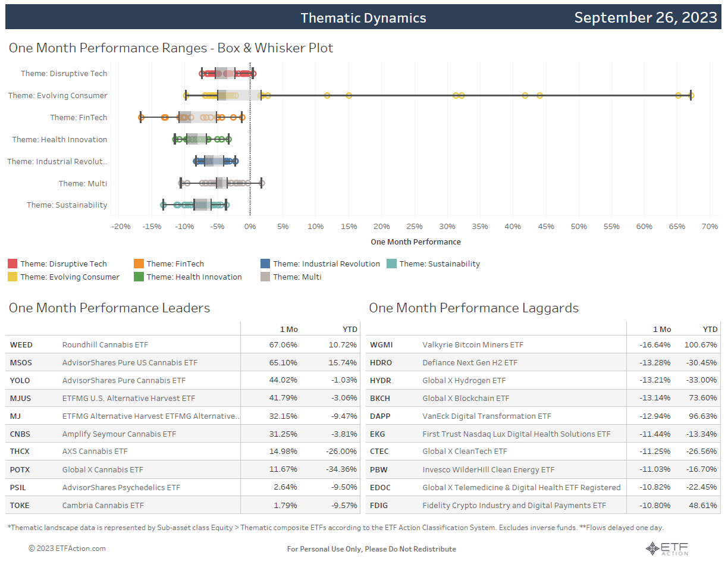
Task: Click the Disruptive Tech red legend swatch
Action: coord(12,264)
